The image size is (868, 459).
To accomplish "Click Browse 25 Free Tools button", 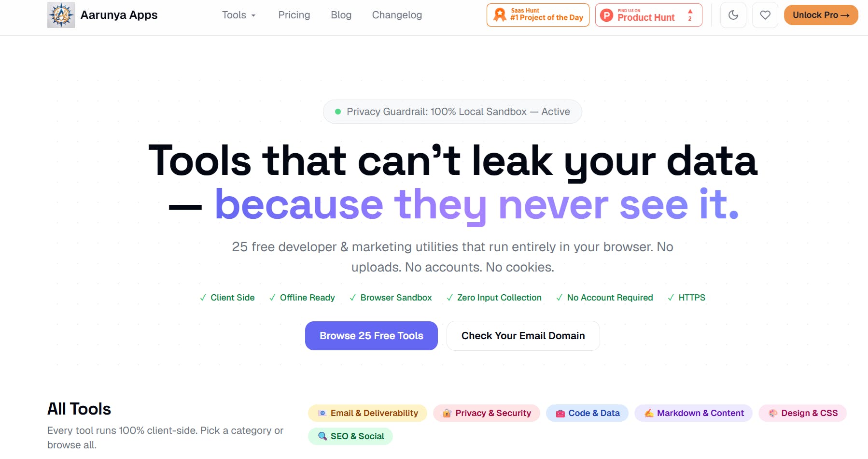I will pyautogui.click(x=371, y=336).
